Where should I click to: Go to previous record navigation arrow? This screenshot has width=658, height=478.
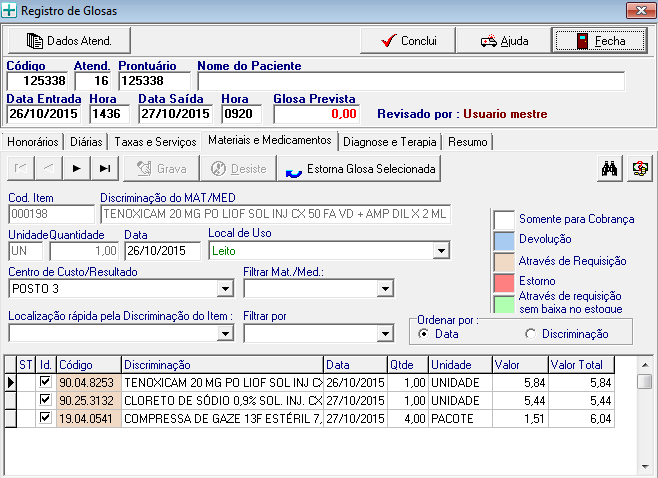(x=49, y=168)
